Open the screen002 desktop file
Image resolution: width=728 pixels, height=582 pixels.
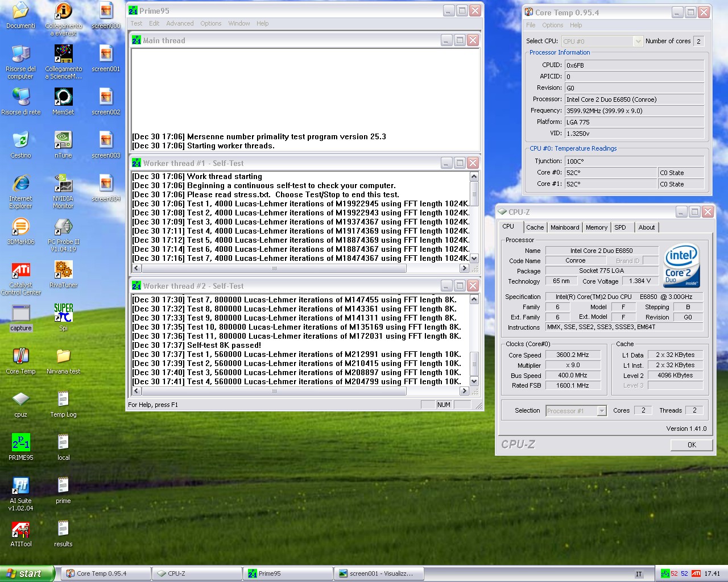pos(106,102)
